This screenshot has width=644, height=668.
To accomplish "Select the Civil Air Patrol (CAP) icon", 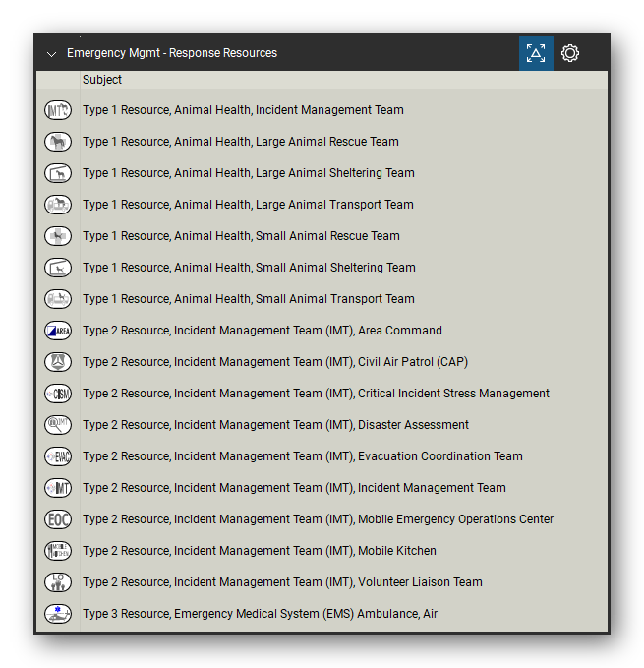I will click(x=58, y=362).
